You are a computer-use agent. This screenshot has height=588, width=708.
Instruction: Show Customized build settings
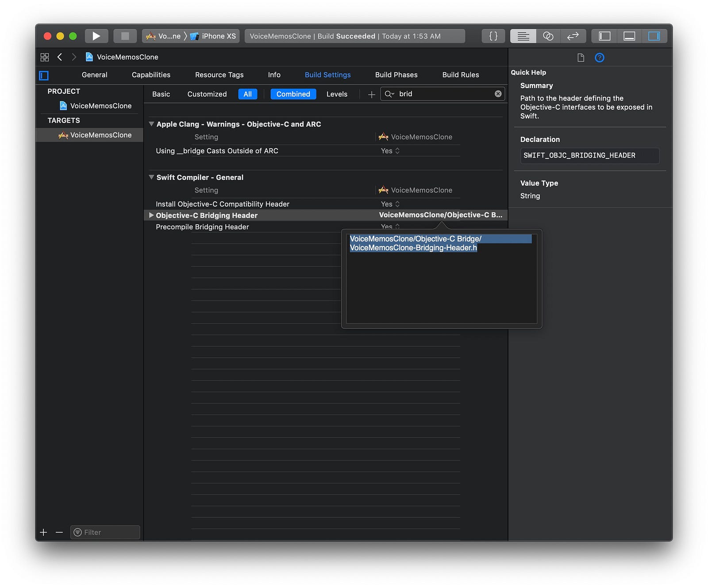point(207,94)
